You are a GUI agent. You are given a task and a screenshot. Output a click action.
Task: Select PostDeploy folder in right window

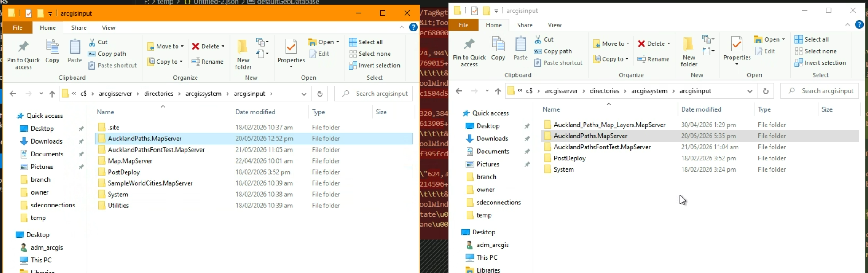pyautogui.click(x=570, y=158)
